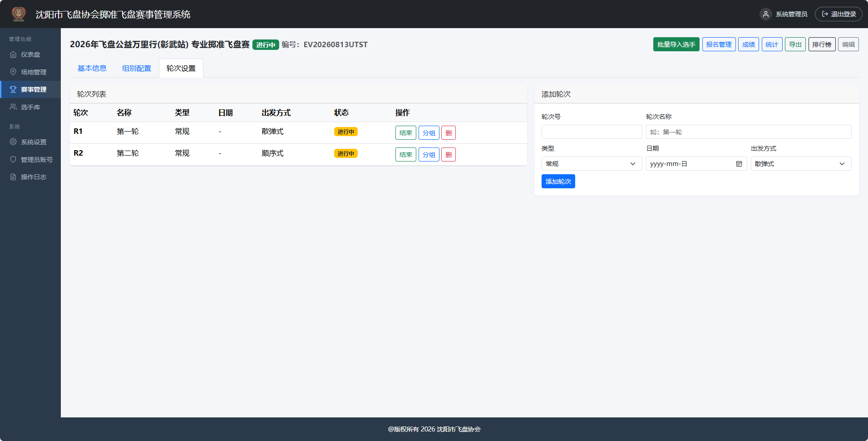Click the trophy icon beside 赛事管理

coord(13,89)
